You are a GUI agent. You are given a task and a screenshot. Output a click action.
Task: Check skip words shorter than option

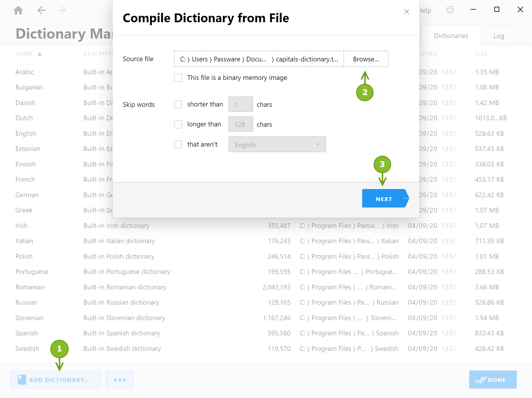pyautogui.click(x=178, y=104)
